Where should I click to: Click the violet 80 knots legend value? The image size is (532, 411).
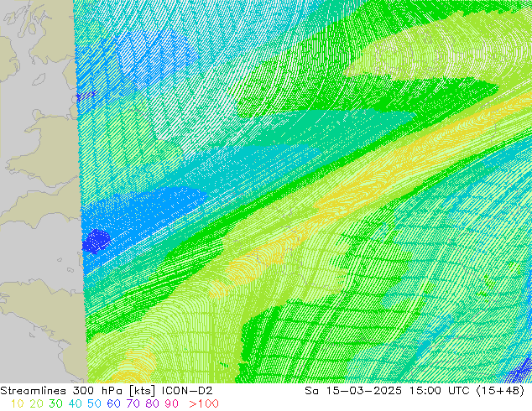tap(153, 403)
